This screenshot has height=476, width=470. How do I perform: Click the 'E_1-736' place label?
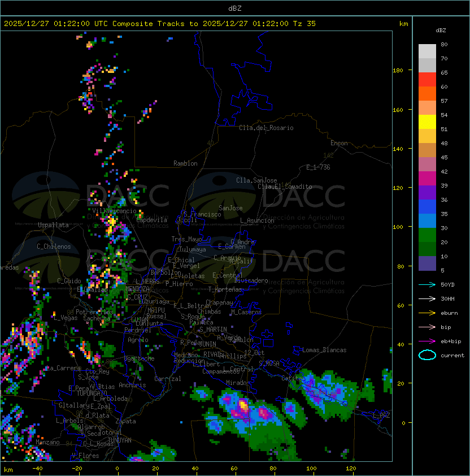pyautogui.click(x=318, y=167)
